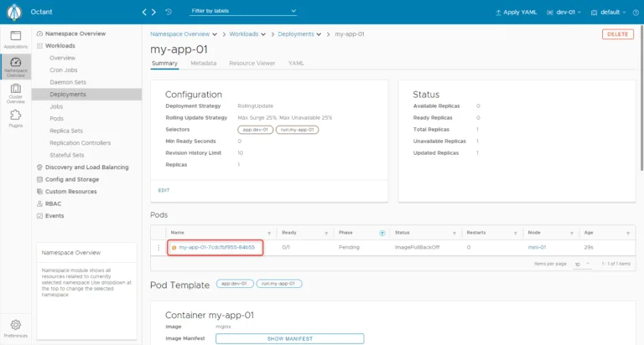The width and height of the screenshot is (644, 345).
Task: Click the navigate back arrow icon
Action: click(144, 12)
